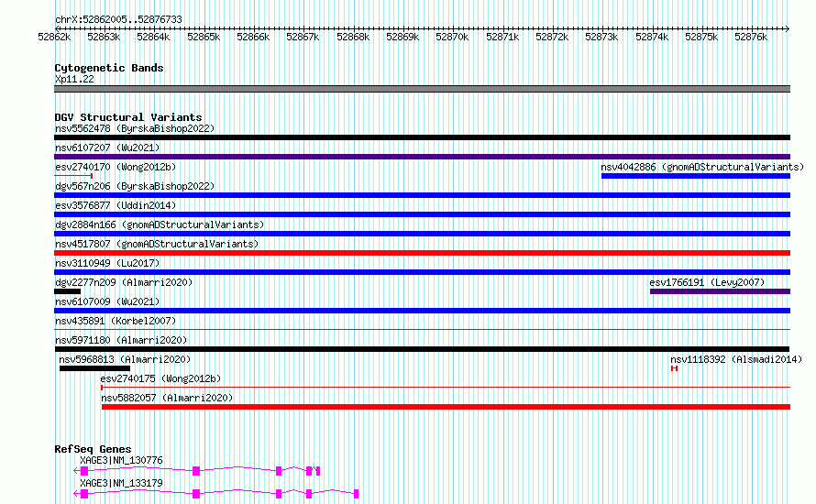Open dgv2277n209 (Almarri2020) label
Viewport: 816px width, 504px height.
(x=124, y=282)
